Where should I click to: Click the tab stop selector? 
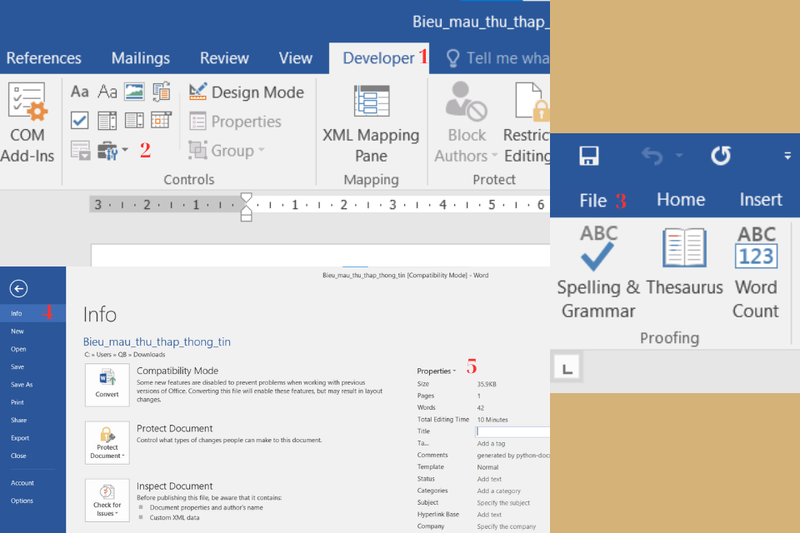(x=567, y=368)
